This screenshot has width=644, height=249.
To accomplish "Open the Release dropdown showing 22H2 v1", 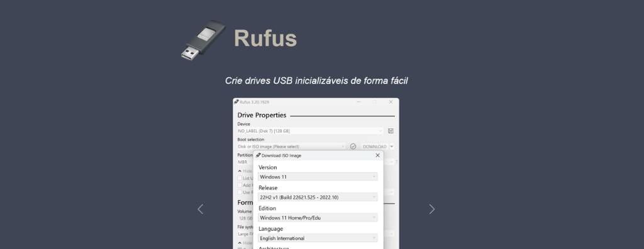I will click(x=318, y=197).
